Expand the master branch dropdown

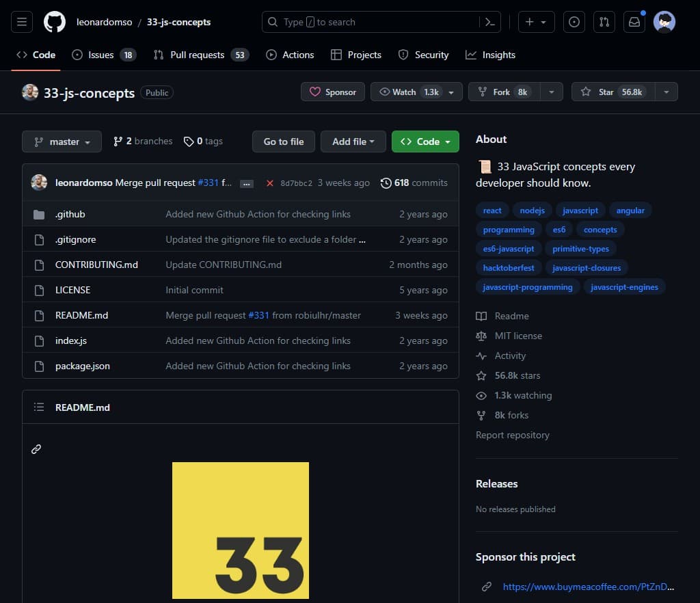(x=62, y=142)
